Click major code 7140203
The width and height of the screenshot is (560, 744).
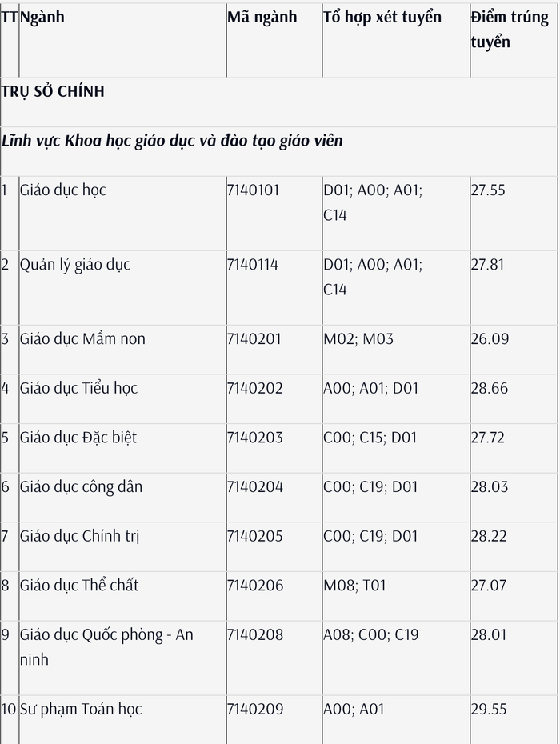point(255,438)
